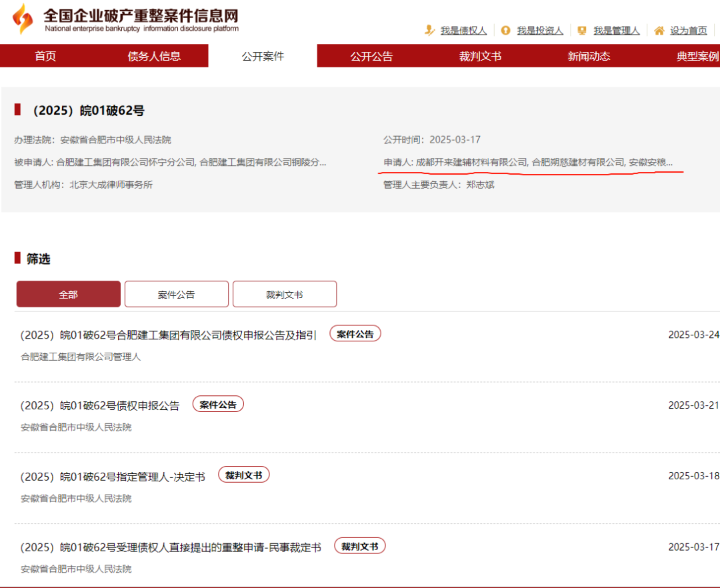The height and width of the screenshot is (588, 720).
Task: Open the 首页 navigation tab
Action: point(45,56)
